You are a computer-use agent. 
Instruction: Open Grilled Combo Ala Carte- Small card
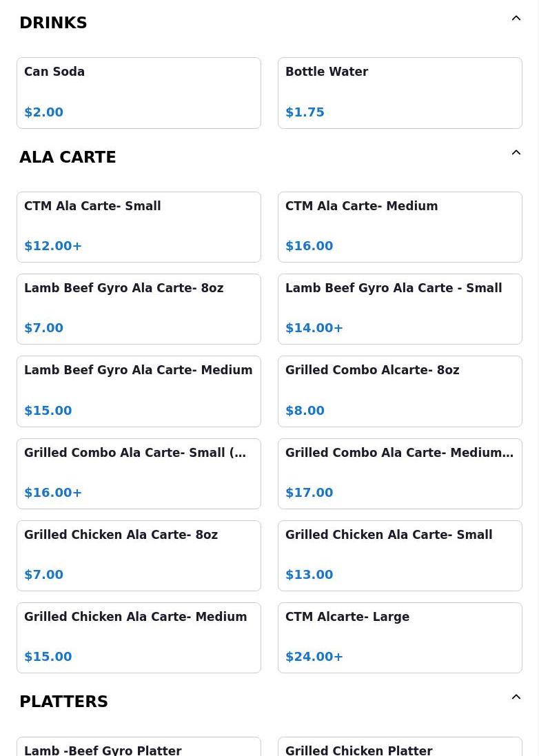click(139, 473)
